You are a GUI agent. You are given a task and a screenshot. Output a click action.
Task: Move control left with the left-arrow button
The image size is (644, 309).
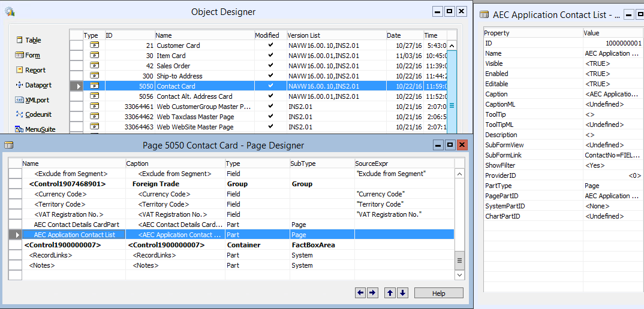360,293
